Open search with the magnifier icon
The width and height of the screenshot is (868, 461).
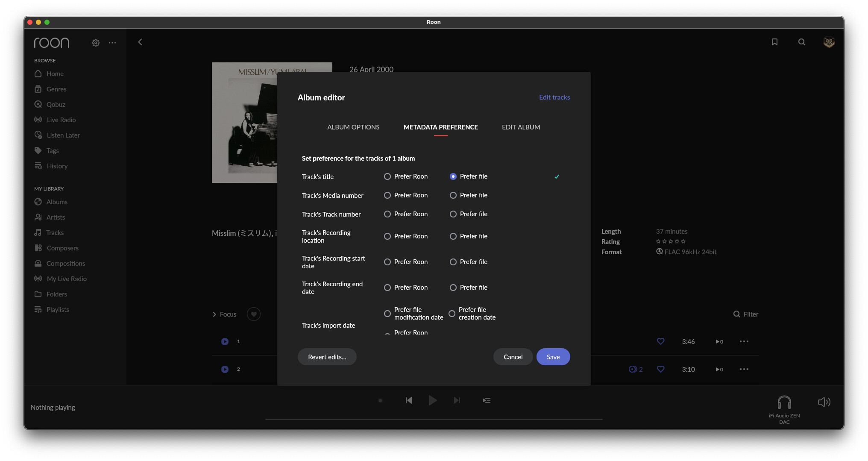pos(802,42)
